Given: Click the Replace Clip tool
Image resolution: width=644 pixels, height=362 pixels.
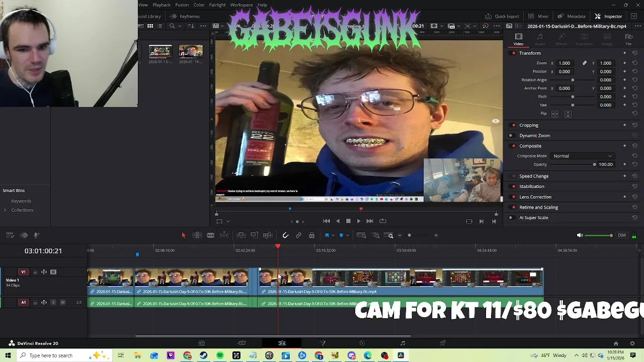Looking at the screenshot, I should tap(268, 235).
